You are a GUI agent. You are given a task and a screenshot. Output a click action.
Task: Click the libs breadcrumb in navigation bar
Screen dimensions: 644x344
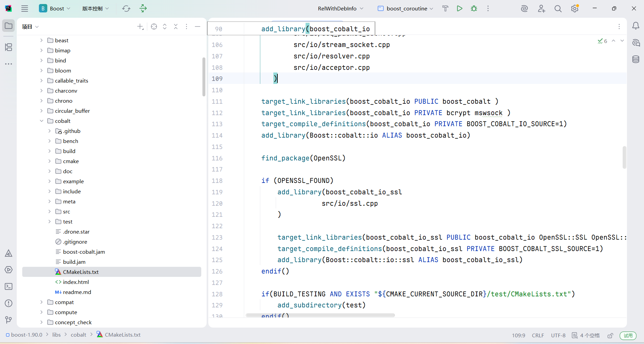(56, 335)
